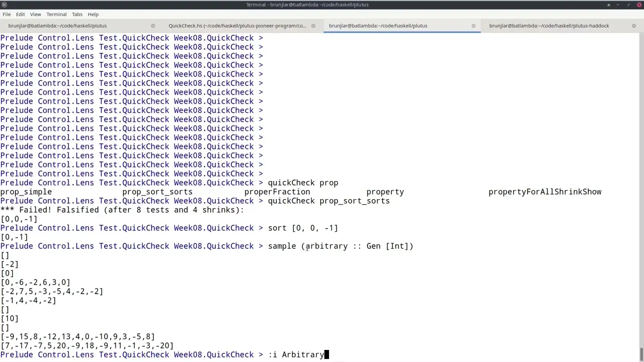Open the Edit menu
Viewport: 644px width, 362px height.
[x=20, y=14]
